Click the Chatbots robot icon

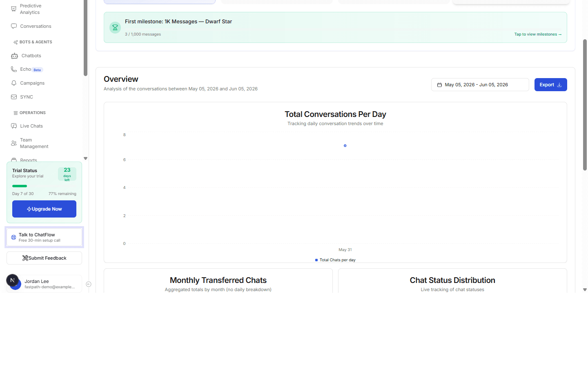[x=15, y=56]
